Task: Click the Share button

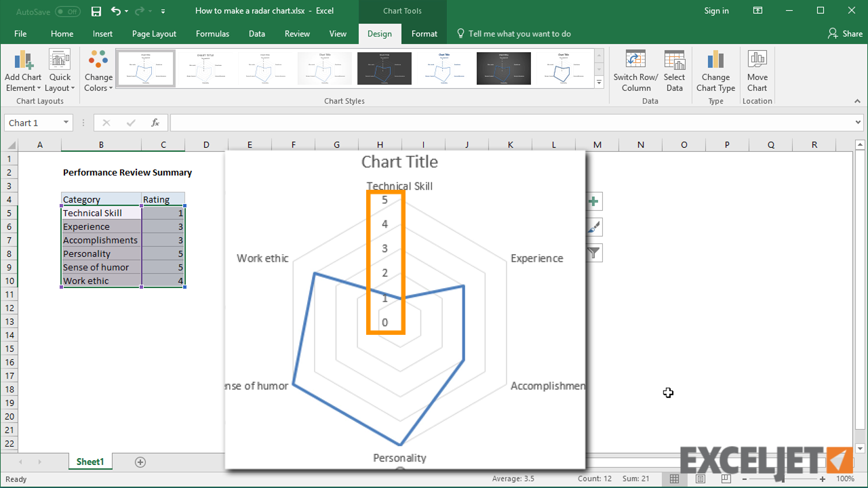Action: point(845,33)
